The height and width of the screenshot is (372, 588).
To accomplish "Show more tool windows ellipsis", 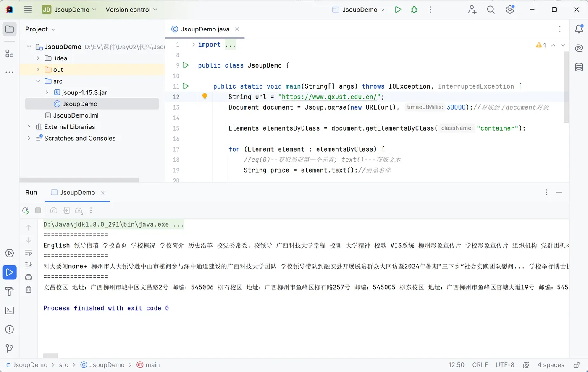I will click(x=10, y=72).
